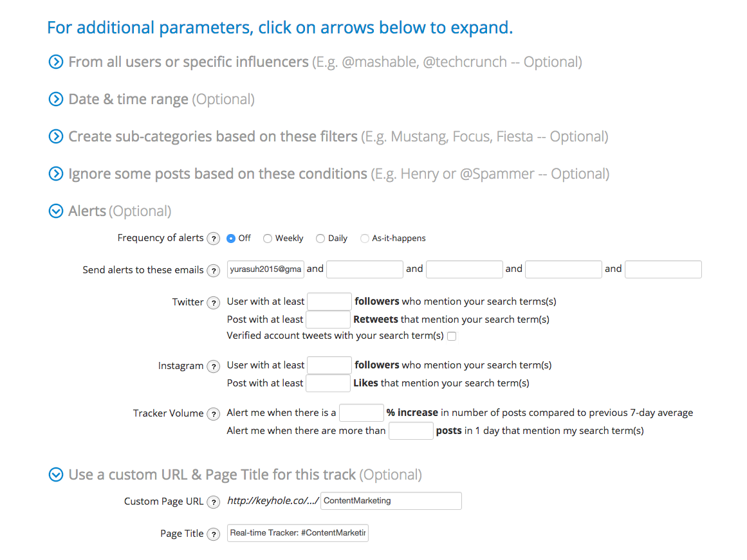This screenshot has height=560, width=747.
Task: Collapse the custom URL & Page Title section
Action: [x=56, y=474]
